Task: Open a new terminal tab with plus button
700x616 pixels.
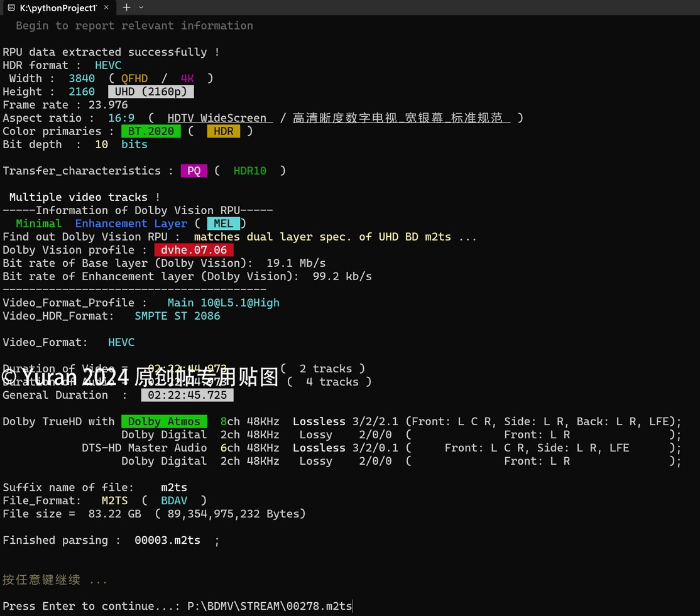Action: tap(127, 7)
